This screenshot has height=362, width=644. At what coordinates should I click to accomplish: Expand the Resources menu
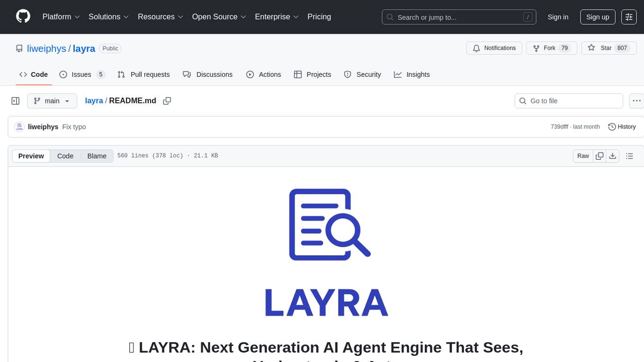(x=161, y=17)
